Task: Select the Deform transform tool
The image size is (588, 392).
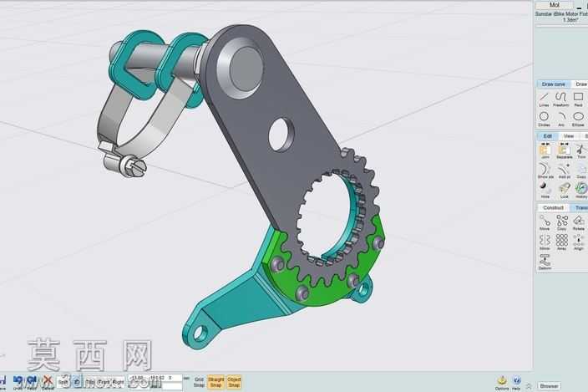Action: 545,262
